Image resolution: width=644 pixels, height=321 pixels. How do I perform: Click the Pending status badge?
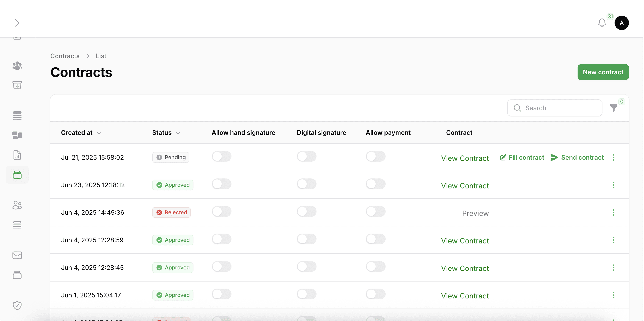[x=170, y=157]
